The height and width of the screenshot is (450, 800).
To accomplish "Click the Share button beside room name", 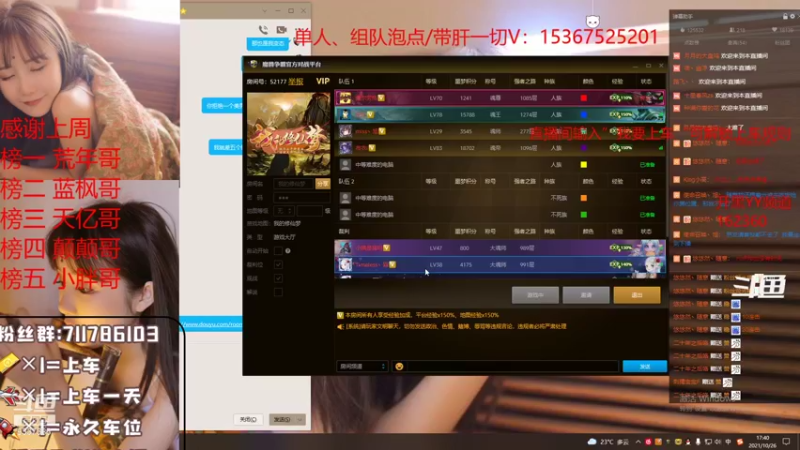I will [322, 184].
